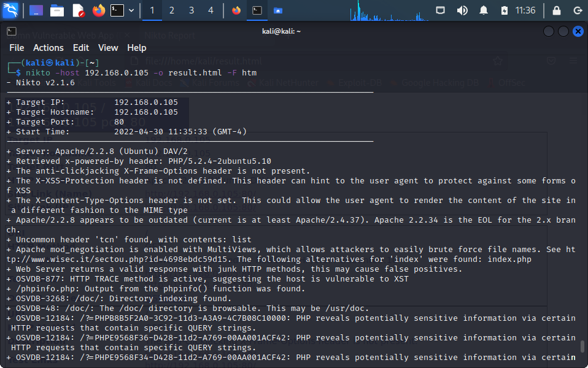The height and width of the screenshot is (368, 588).
Task: Click PHPE9568F36 OSVDB-12184 entry
Action: click(291, 342)
